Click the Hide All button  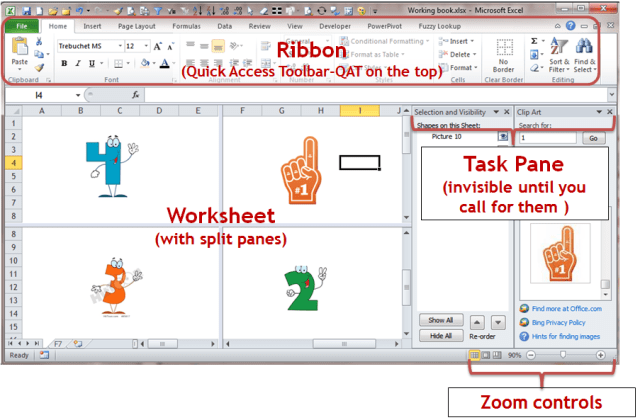click(441, 336)
